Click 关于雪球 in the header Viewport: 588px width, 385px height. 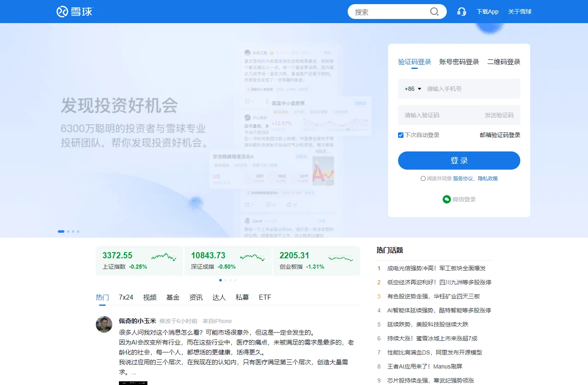click(520, 12)
